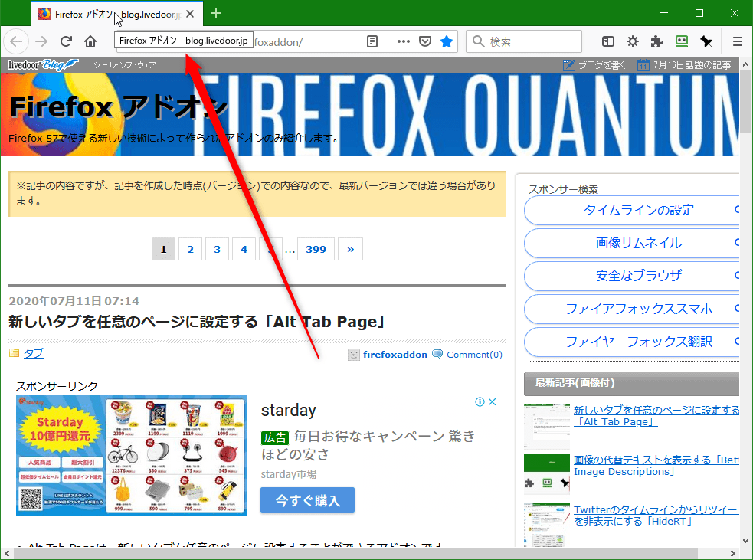Screen dimensions: 753x560
Task: Select the Firefox アドオン browser tab
Action: tap(116, 14)
